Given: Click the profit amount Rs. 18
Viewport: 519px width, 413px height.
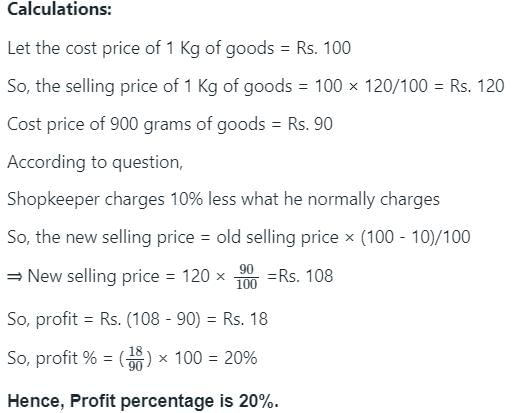Looking at the screenshot, I should [245, 319].
